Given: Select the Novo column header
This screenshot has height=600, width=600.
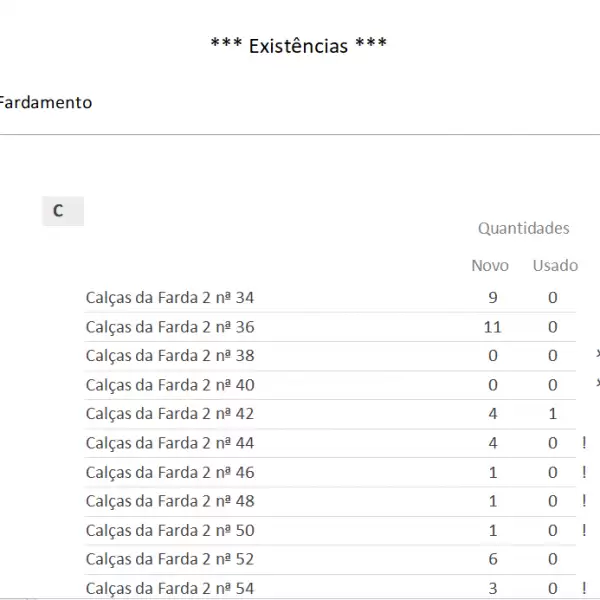Looking at the screenshot, I should (490, 265).
